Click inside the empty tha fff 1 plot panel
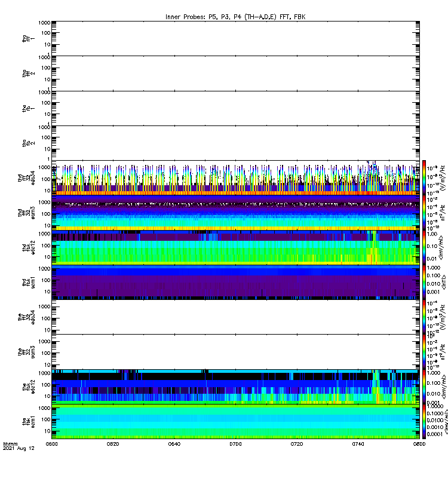The image size is (448, 478). 235,38
